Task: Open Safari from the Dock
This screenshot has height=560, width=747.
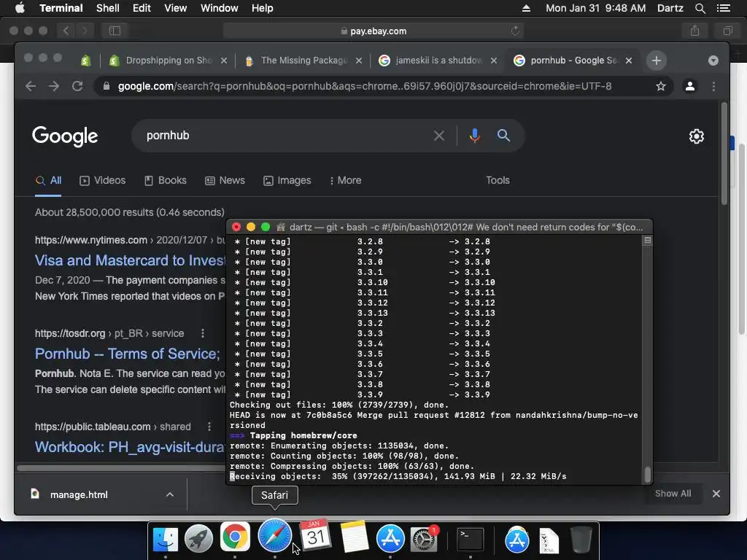Action: [x=274, y=536]
